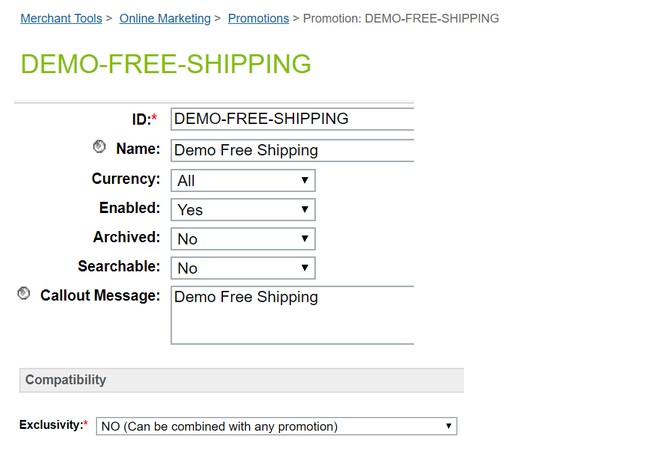
Task: Click the current Promotion breadcrumb text
Action: pyautogui.click(x=401, y=18)
